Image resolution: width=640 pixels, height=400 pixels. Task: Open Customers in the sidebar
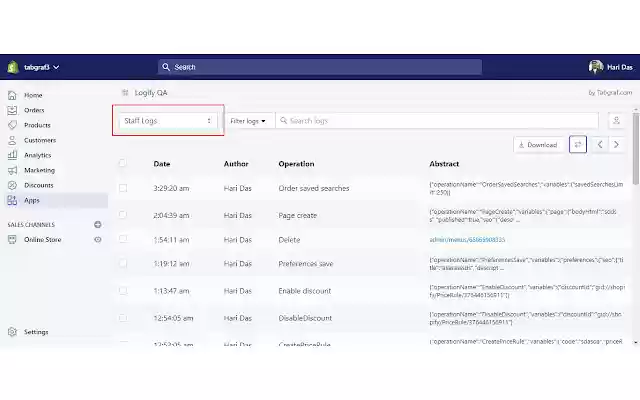(x=40, y=140)
